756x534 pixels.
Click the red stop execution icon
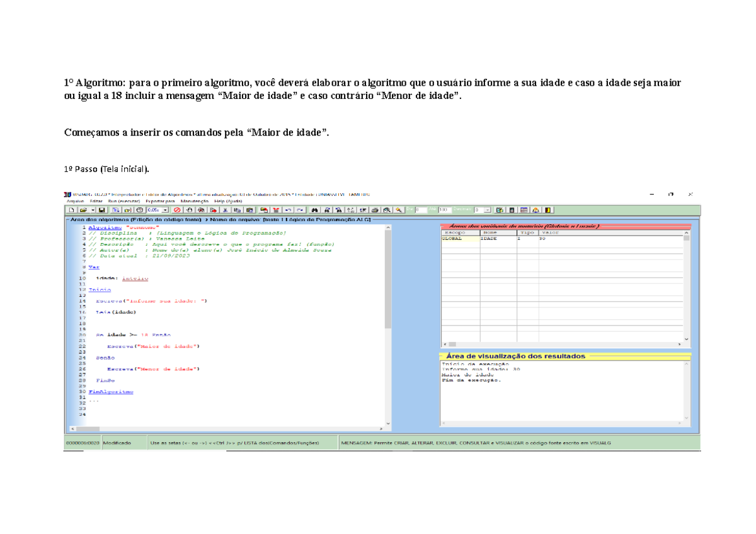click(178, 210)
